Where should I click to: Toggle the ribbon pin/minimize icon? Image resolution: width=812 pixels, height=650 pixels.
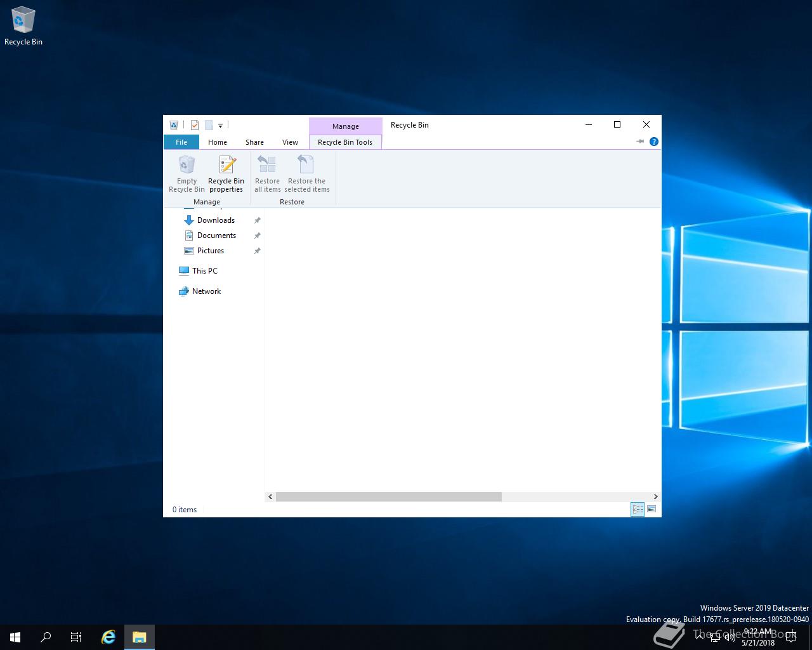pyautogui.click(x=640, y=142)
